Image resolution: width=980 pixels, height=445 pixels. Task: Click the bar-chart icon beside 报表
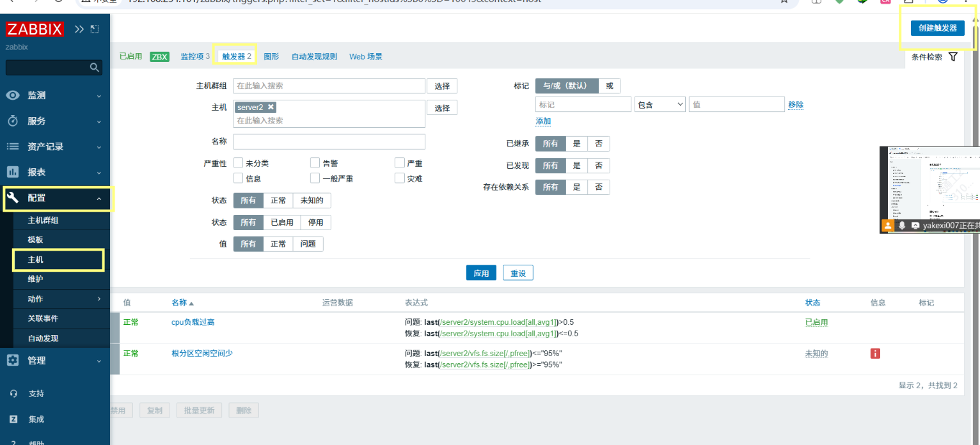click(13, 172)
